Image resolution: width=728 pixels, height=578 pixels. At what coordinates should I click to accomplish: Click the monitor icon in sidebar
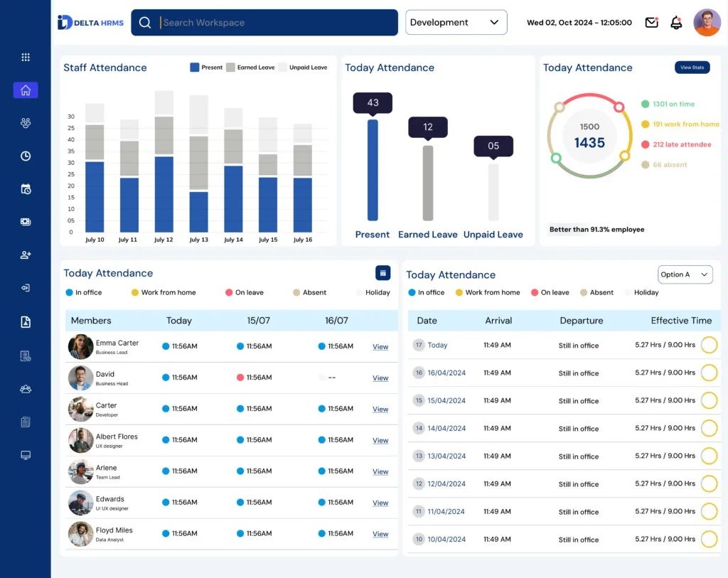pyautogui.click(x=26, y=455)
